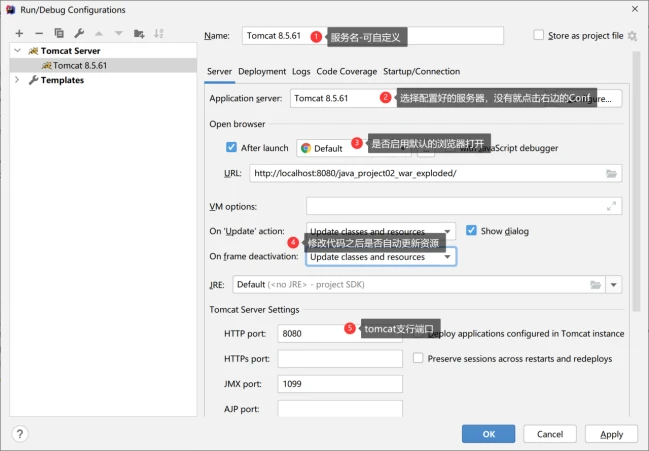Open the help question mark button

pyautogui.click(x=19, y=434)
